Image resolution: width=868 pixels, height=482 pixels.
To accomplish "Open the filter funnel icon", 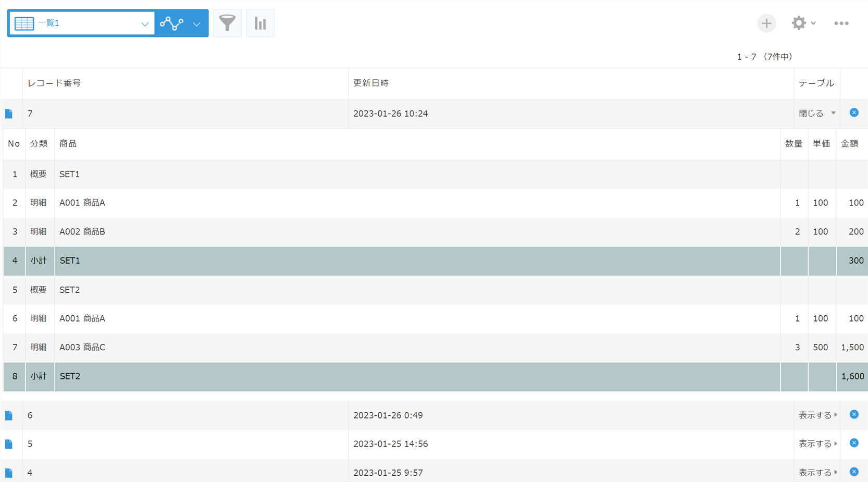I will pyautogui.click(x=228, y=23).
